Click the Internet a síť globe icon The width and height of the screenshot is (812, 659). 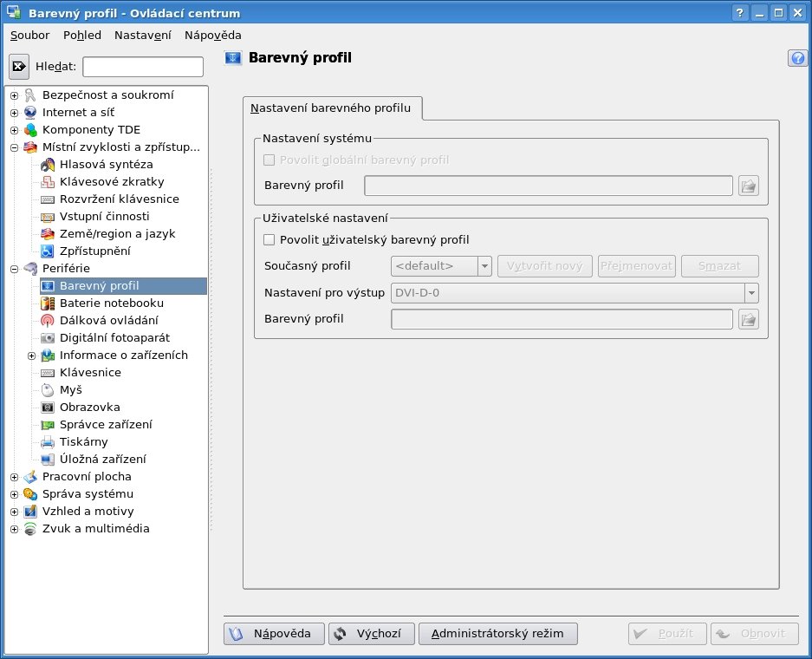tap(30, 113)
